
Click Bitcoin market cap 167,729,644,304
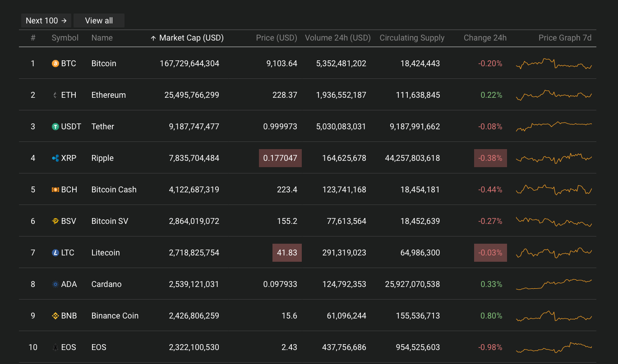(189, 64)
